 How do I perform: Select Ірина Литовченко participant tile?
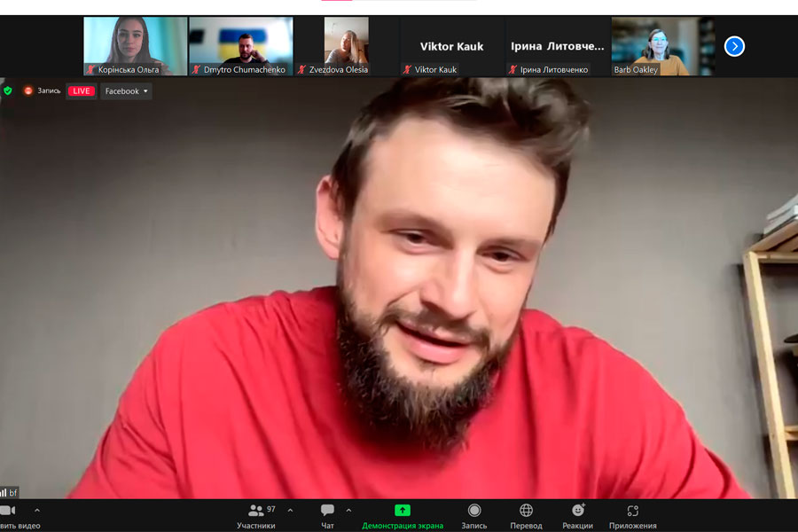tap(558, 46)
